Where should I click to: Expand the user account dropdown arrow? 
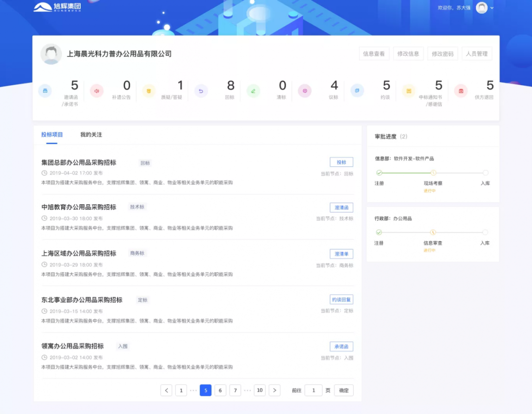pos(492,8)
